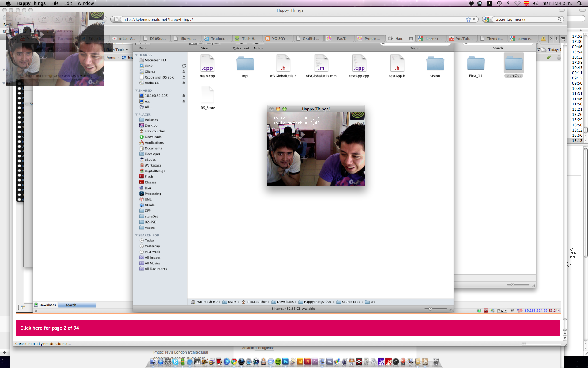
Task: Collapse the PLACES sidebar section
Action: click(x=136, y=115)
